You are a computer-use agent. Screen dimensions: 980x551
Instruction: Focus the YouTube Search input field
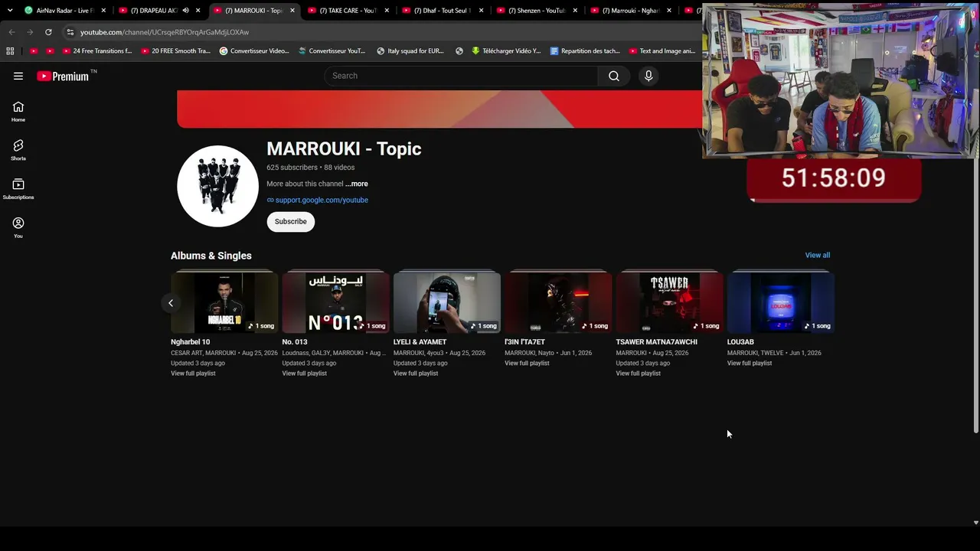pyautogui.click(x=461, y=76)
